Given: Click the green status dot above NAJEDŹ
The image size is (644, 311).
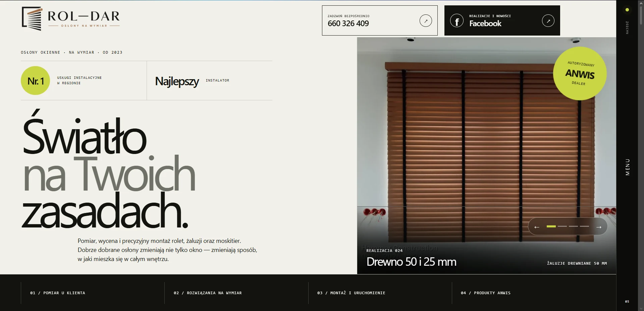Looking at the screenshot, I should tap(627, 10).
